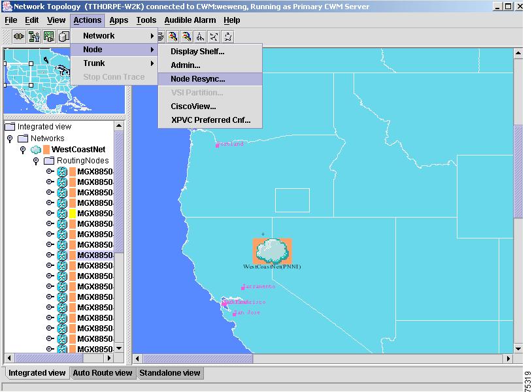Click the map scroll-down arrow
532x392 pixels.
(x=518, y=349)
